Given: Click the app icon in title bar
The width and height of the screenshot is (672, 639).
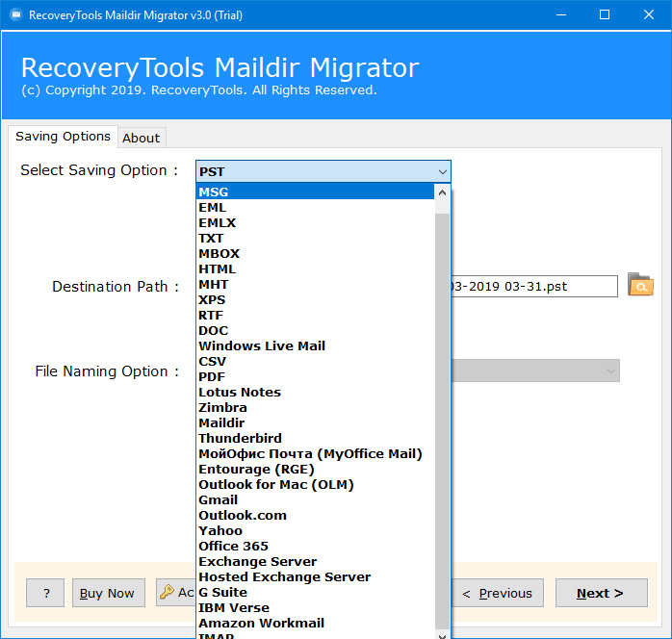Looking at the screenshot, I should (x=16, y=15).
